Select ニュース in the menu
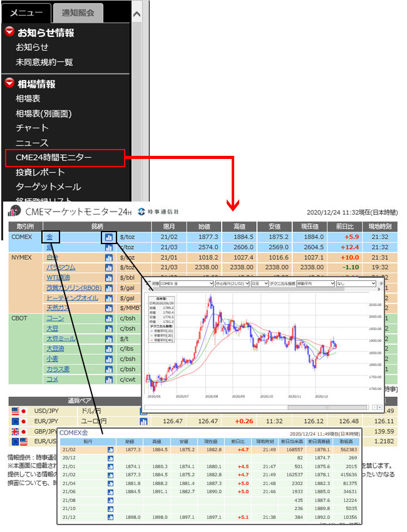 pos(32,143)
